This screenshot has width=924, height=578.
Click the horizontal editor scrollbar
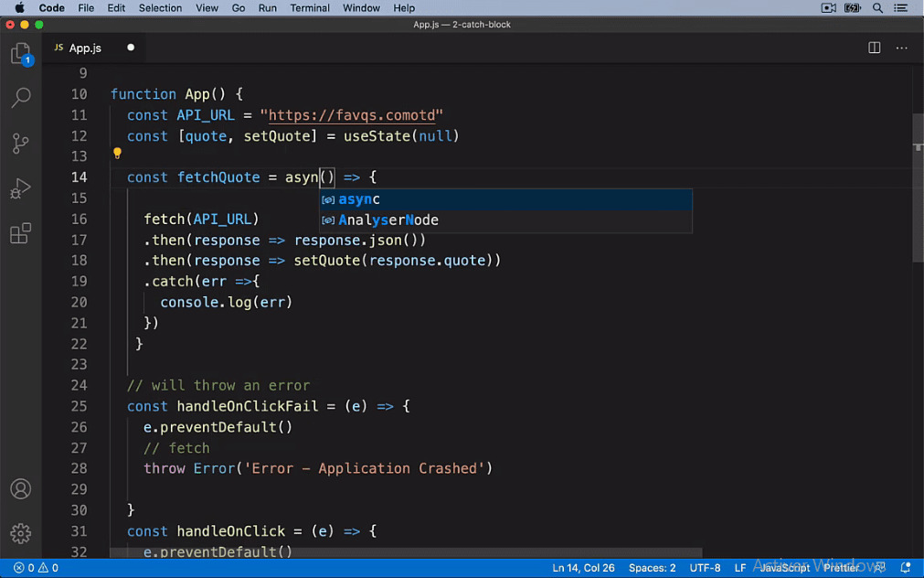coord(406,552)
